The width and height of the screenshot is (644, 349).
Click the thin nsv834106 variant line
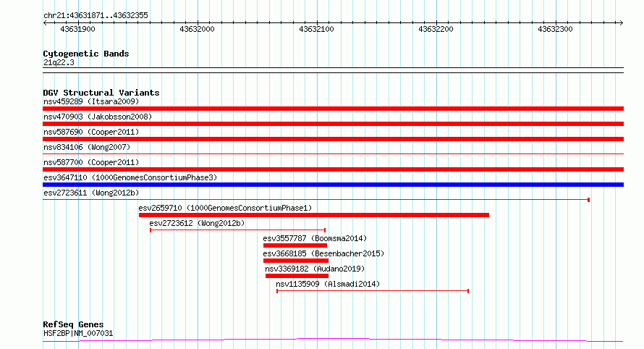333,154
